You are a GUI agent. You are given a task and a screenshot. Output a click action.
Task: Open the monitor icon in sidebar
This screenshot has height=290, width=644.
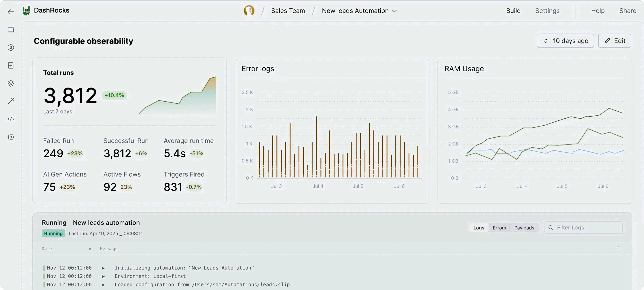point(11,30)
